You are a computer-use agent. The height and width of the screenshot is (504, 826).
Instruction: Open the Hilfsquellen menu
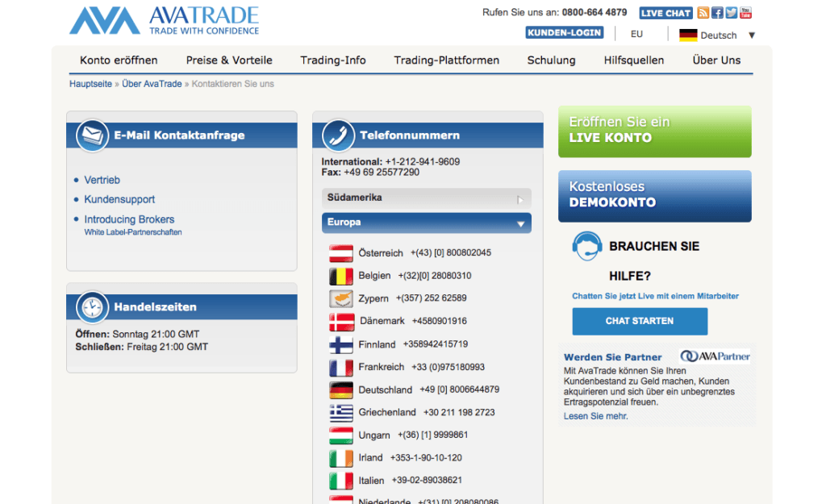(x=634, y=60)
